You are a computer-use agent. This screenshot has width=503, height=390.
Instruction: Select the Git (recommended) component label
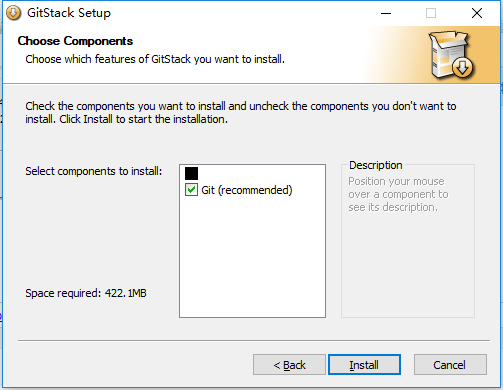click(247, 190)
